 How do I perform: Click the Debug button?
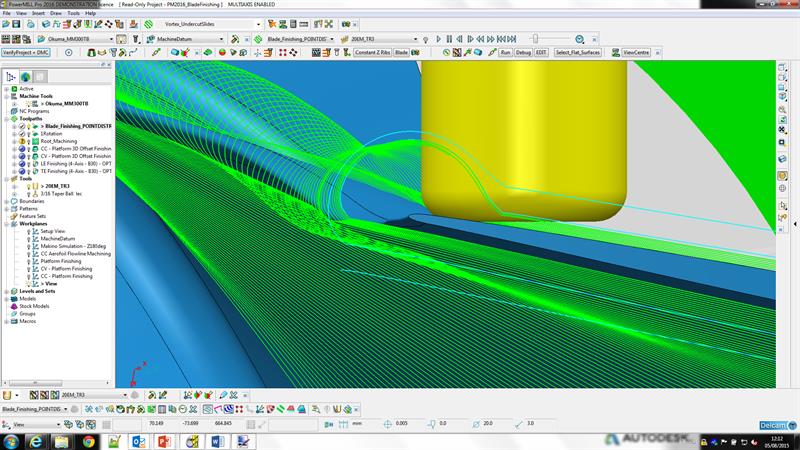523,53
